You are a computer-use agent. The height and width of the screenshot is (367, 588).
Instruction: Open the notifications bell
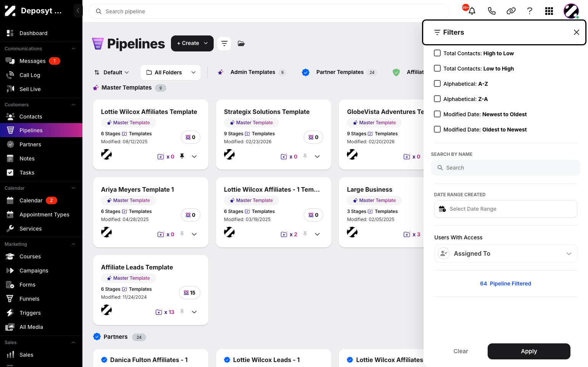pyautogui.click(x=472, y=11)
